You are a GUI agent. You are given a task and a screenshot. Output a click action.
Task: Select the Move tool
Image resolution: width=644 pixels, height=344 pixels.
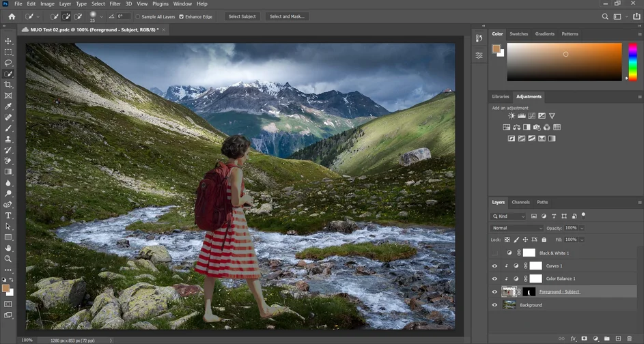pyautogui.click(x=8, y=41)
